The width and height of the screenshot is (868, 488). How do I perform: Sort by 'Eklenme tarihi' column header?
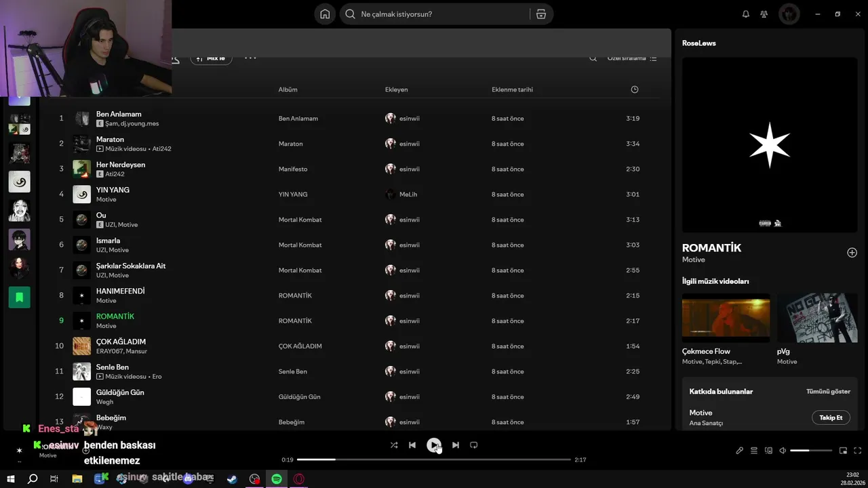point(512,89)
